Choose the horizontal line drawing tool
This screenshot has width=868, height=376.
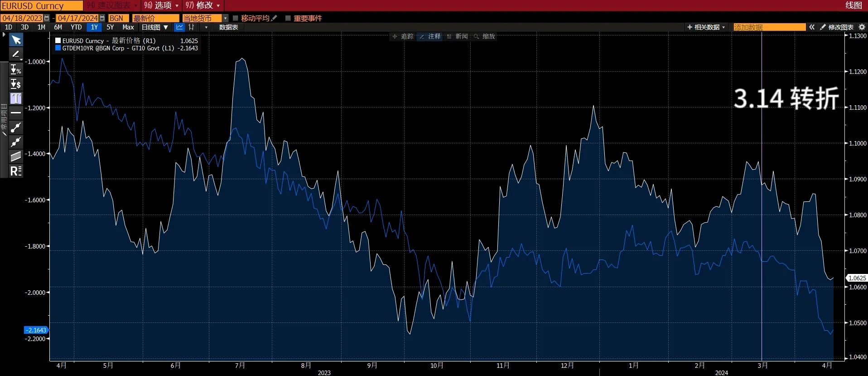[16, 112]
